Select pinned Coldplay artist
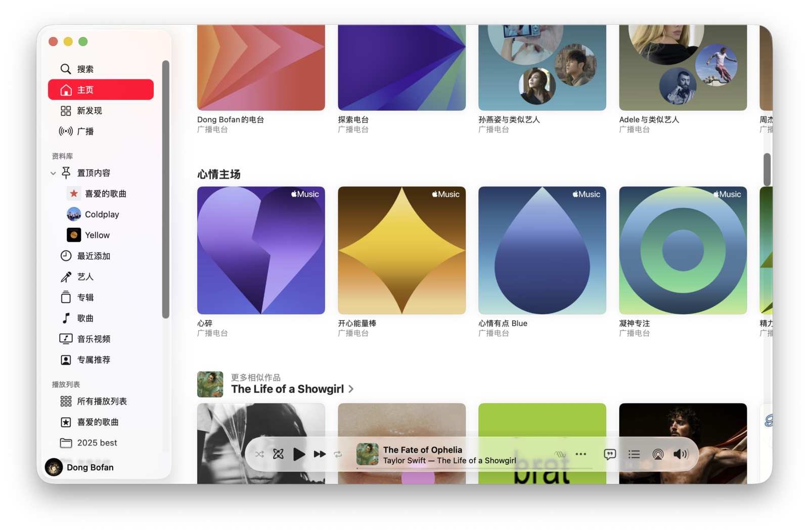Image resolution: width=809 pixels, height=532 pixels. point(102,214)
